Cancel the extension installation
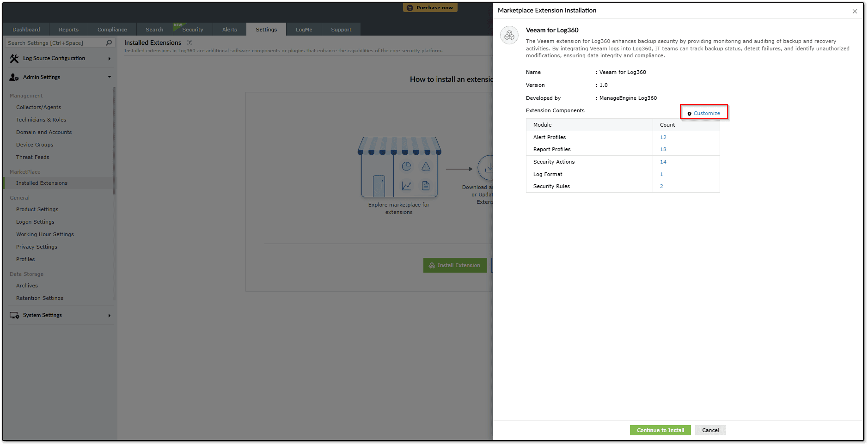 710,430
